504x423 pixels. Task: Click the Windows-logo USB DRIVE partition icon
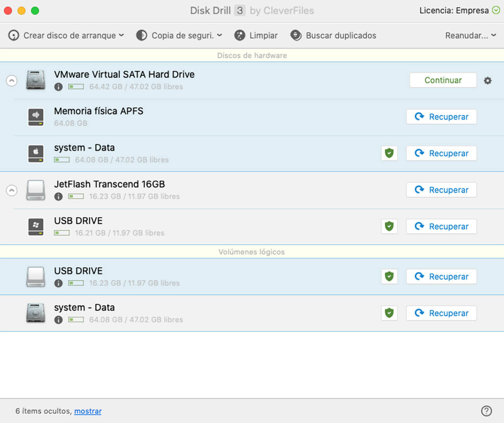click(36, 226)
